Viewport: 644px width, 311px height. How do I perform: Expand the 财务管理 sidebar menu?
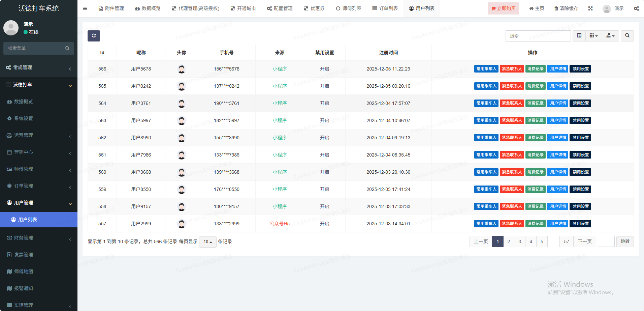click(x=39, y=238)
